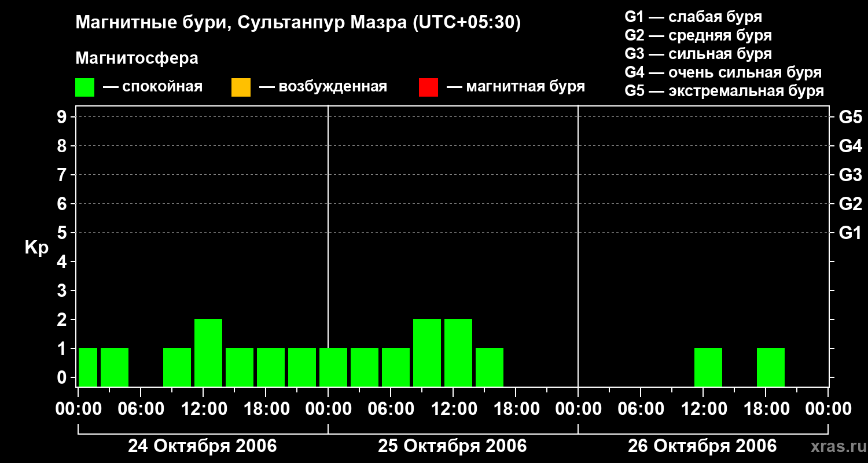Click the 'G2' label on right axis
Screen dimensions: 868x463
click(850, 204)
